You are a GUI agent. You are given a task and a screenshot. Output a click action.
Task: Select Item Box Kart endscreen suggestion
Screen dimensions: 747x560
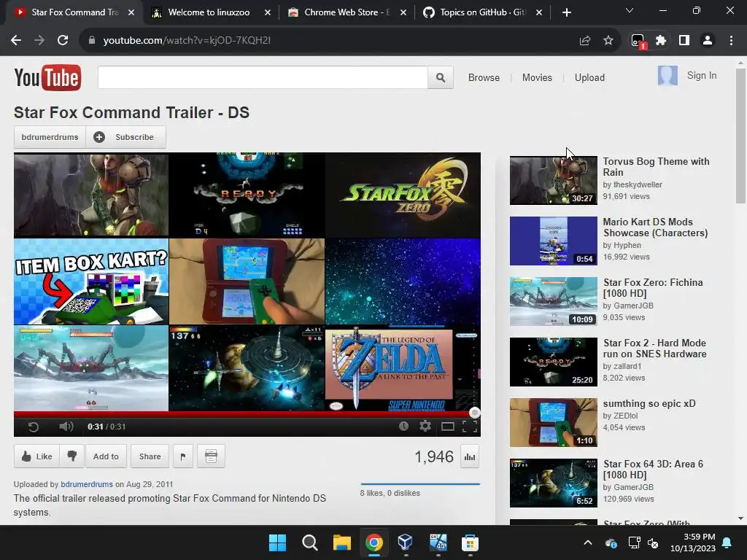(91, 281)
